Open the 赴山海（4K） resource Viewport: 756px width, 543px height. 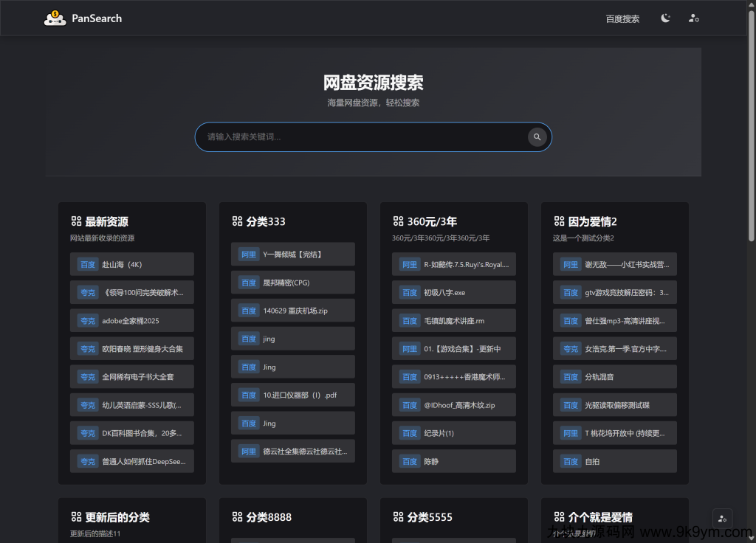131,264
